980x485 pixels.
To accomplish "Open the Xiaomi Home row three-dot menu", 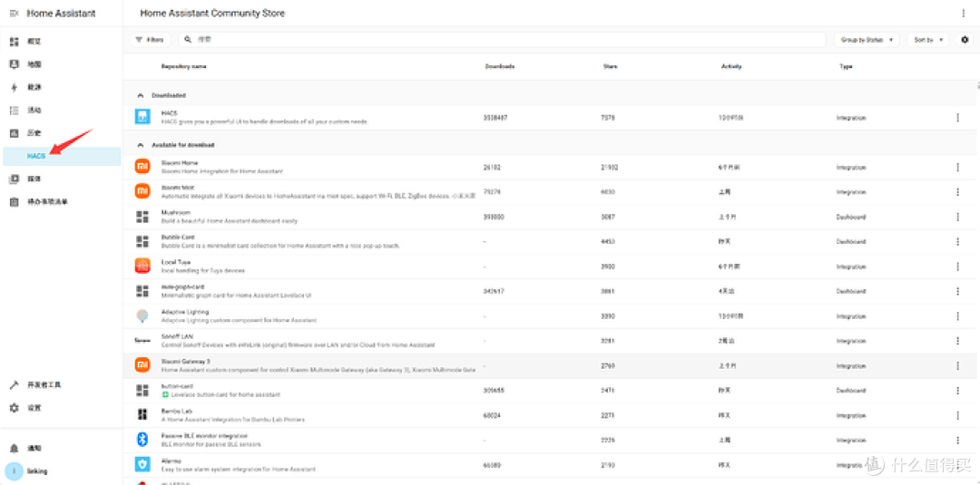I will [x=957, y=168].
